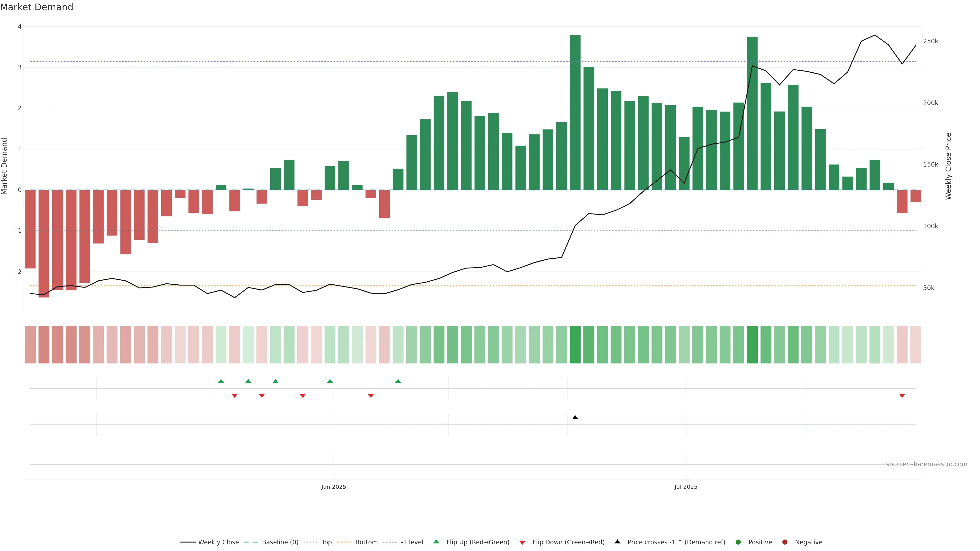Click the green Positive legend dot
The width and height of the screenshot is (980, 551).
click(x=738, y=542)
